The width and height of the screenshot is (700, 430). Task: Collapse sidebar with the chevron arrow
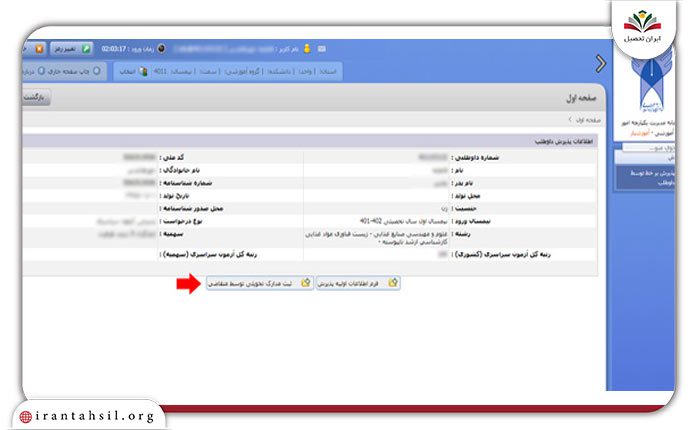click(601, 64)
